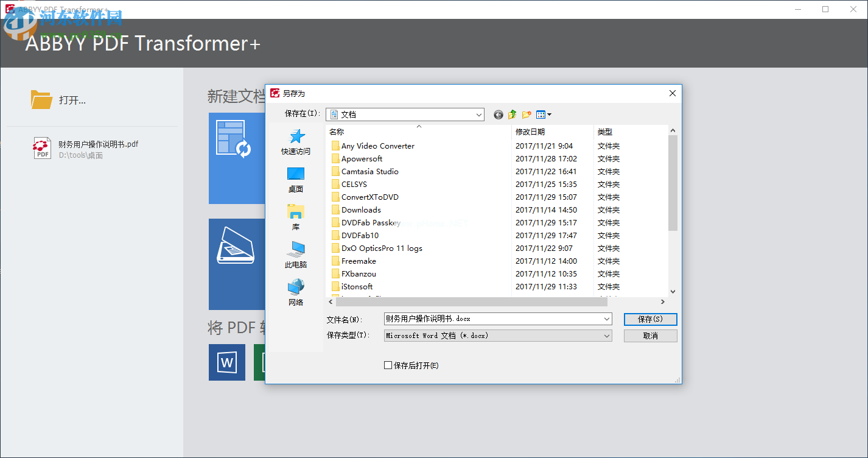Close the 另存为 dialog
868x458 pixels.
[673, 93]
